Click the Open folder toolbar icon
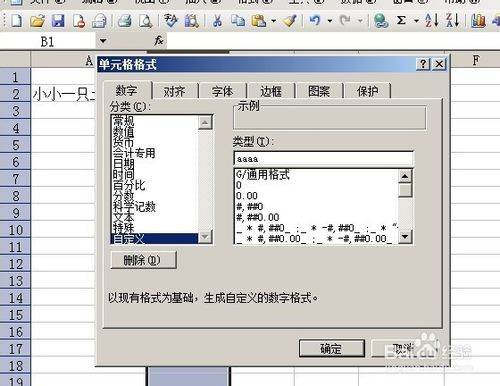Screen dimensions: 500x386 point(37,21)
